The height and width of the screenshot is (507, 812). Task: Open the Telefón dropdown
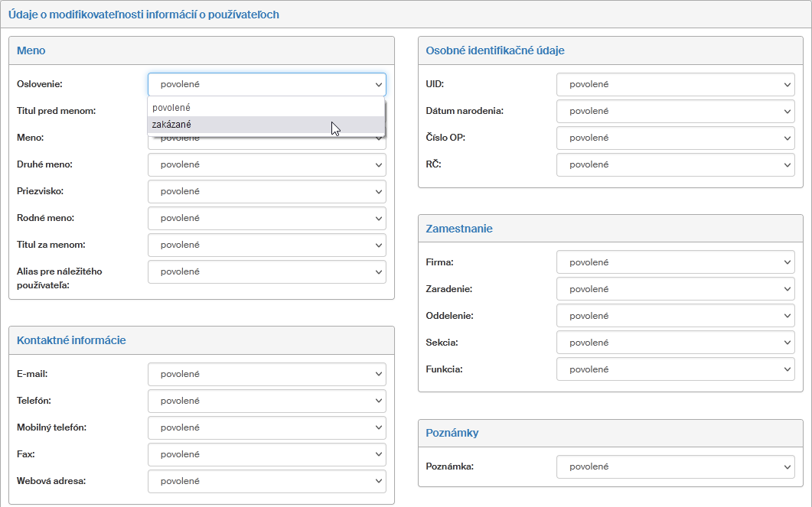(x=266, y=401)
